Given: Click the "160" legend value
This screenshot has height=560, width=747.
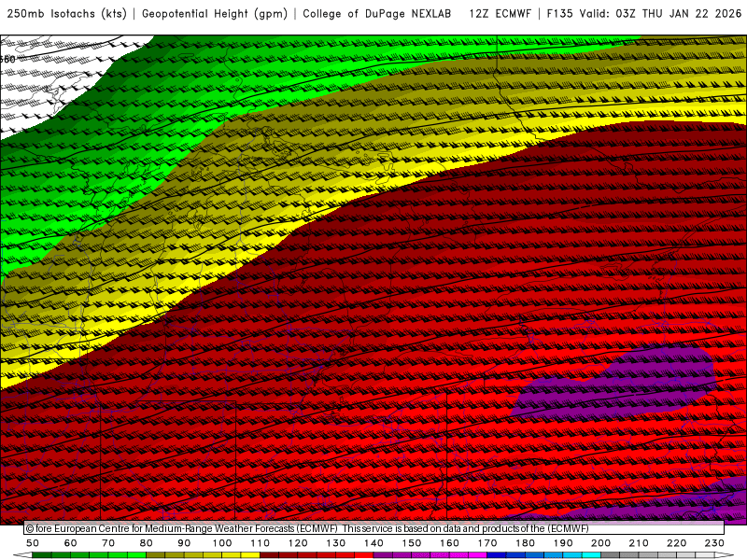Looking at the screenshot, I should pyautogui.click(x=449, y=543).
